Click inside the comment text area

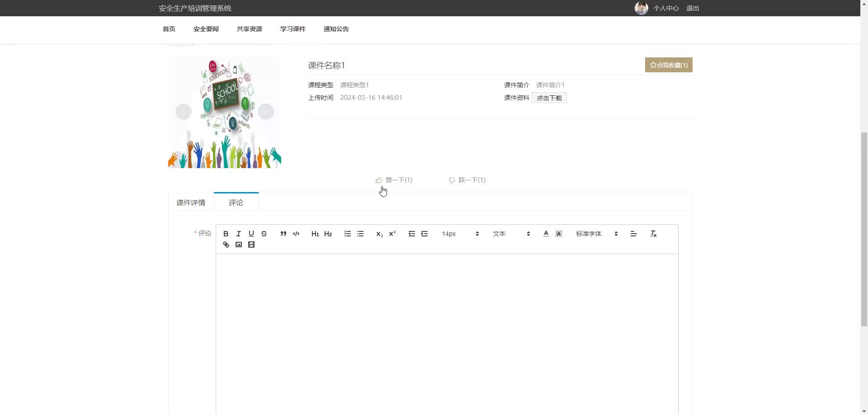coord(447,334)
